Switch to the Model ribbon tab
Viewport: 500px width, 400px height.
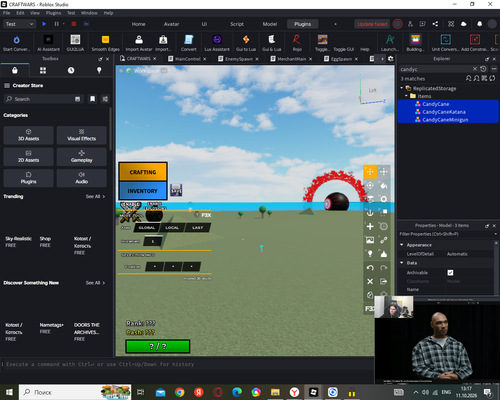coord(270,24)
